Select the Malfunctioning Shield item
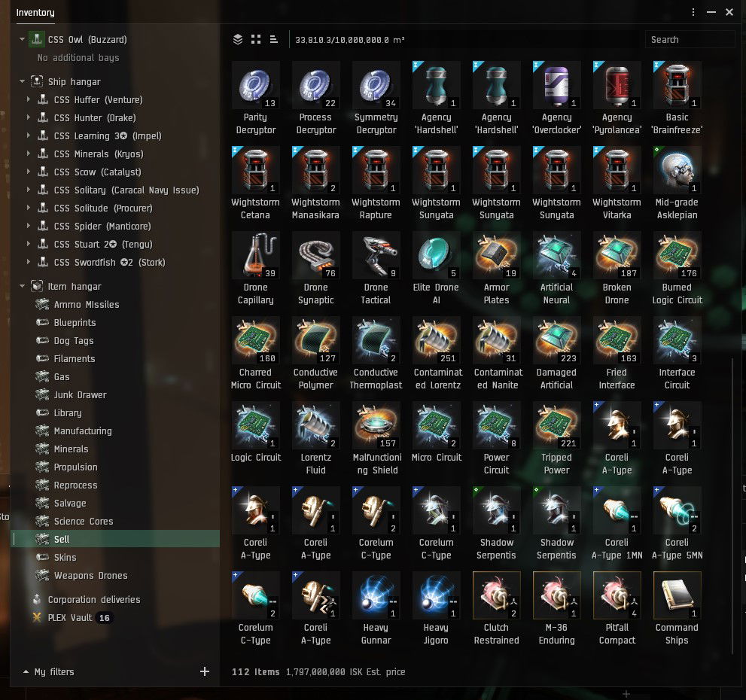The width and height of the screenshot is (746, 700). 376,425
